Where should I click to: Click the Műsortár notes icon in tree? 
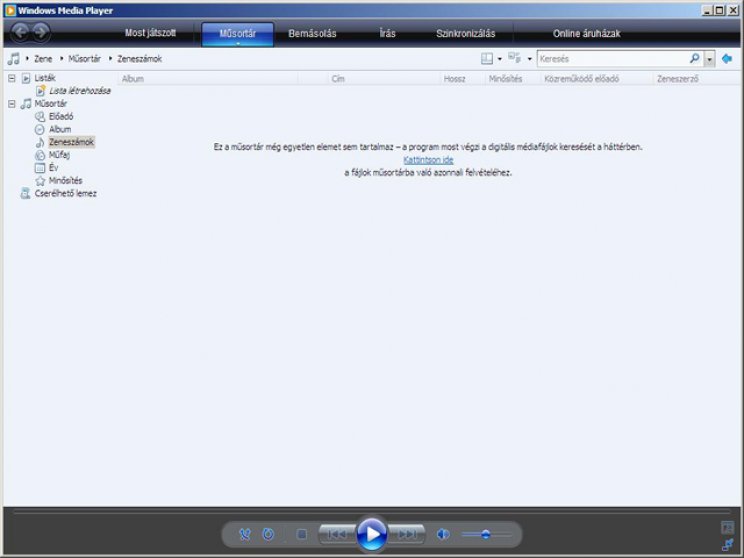[x=26, y=104]
